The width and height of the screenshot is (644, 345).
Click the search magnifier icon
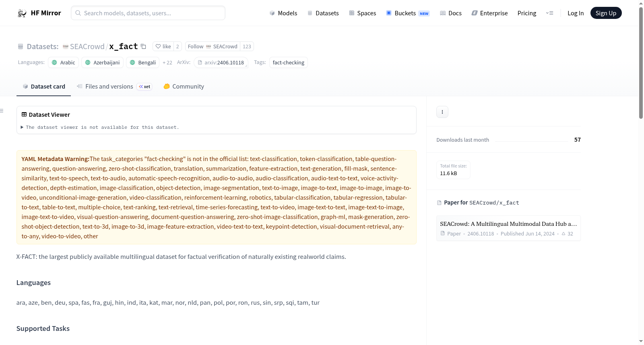coord(78,13)
